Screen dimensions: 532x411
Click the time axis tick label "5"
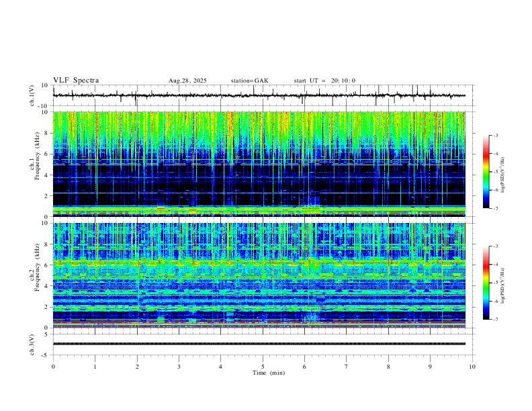pyautogui.click(x=263, y=367)
